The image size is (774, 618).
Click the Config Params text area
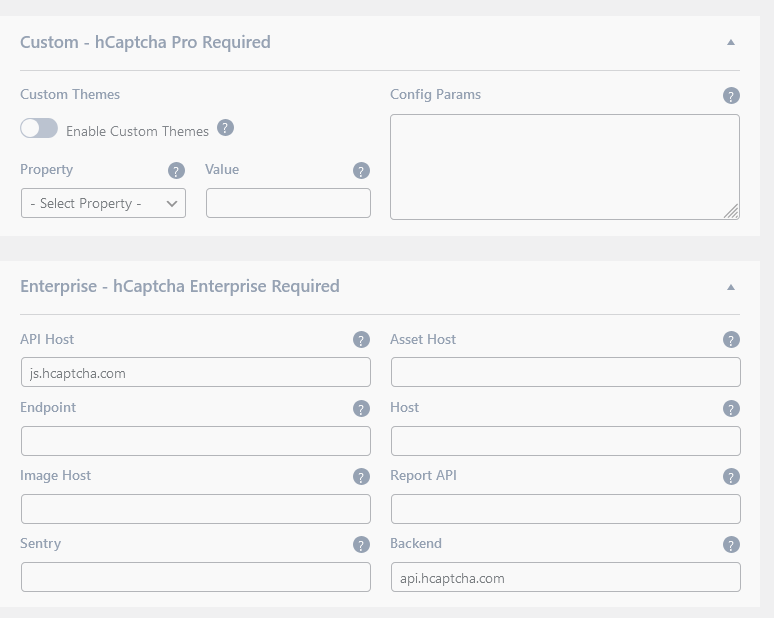(x=564, y=166)
